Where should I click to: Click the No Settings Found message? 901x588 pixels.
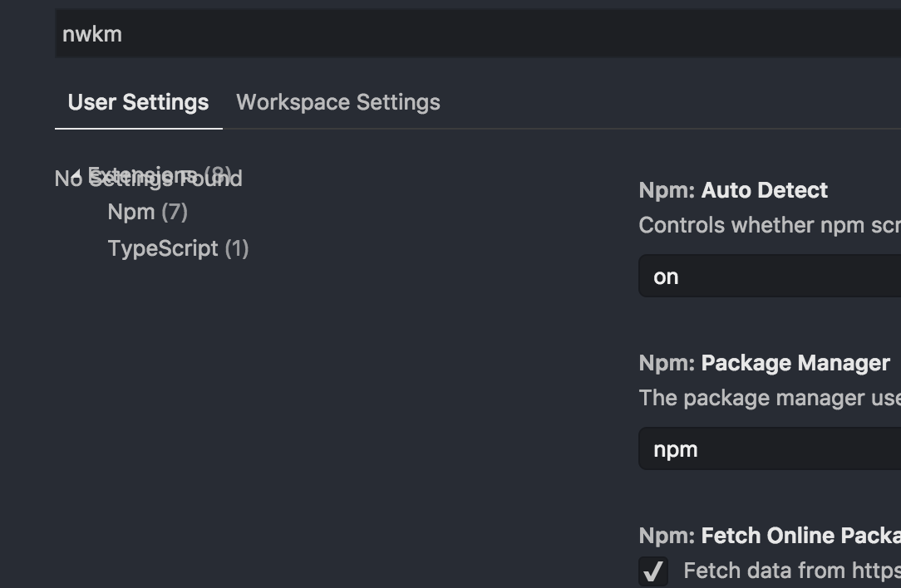coord(148,179)
